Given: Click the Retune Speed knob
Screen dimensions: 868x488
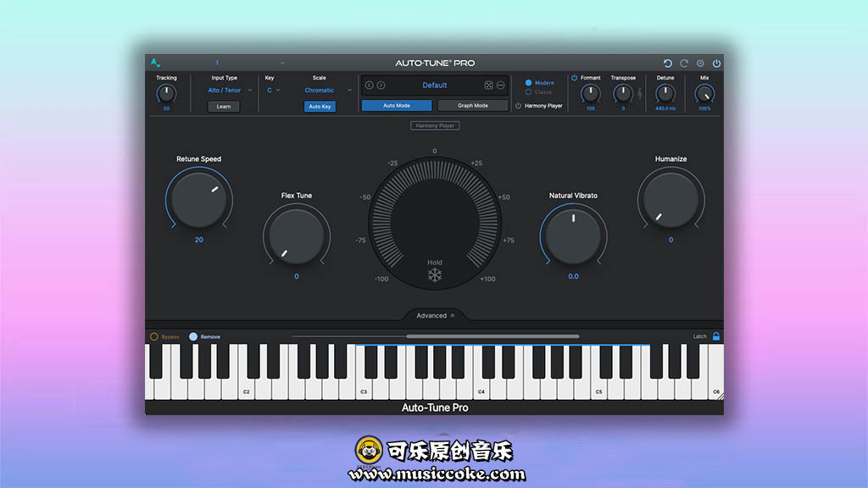Looking at the screenshot, I should [x=198, y=200].
